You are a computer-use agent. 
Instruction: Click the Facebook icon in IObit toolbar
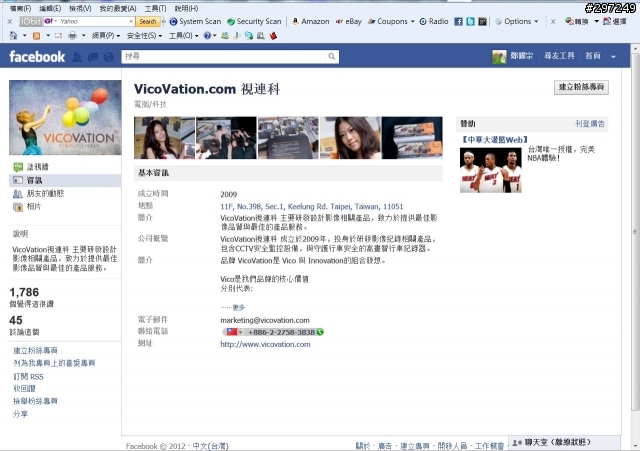pos(458,21)
